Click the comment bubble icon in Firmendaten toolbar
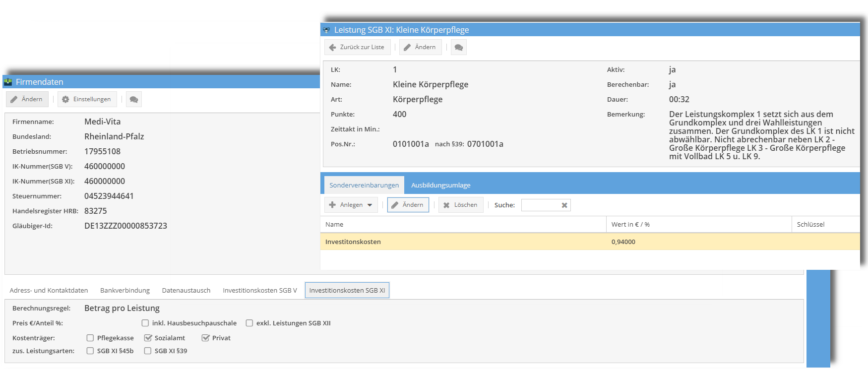 pyautogui.click(x=134, y=99)
